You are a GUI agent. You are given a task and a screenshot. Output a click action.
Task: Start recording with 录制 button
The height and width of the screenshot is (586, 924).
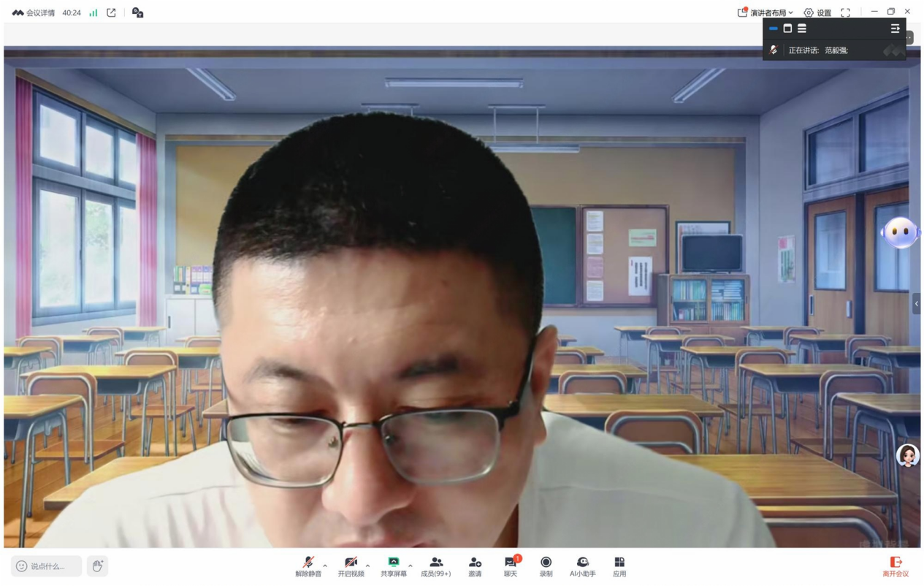546,566
